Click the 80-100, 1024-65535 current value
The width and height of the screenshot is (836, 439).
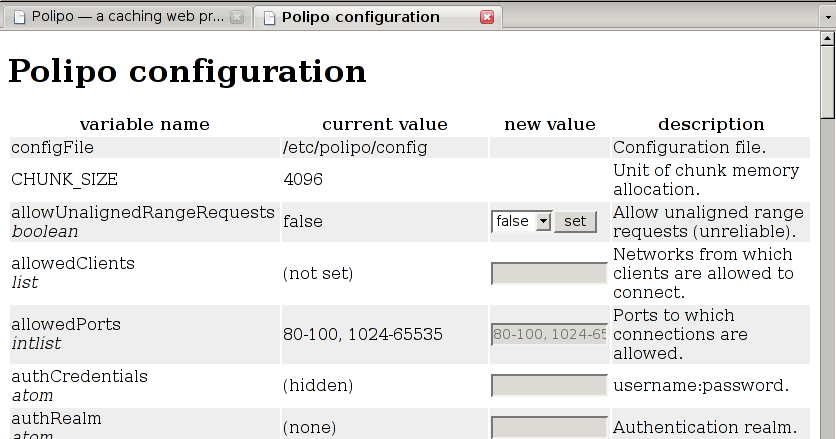point(363,334)
